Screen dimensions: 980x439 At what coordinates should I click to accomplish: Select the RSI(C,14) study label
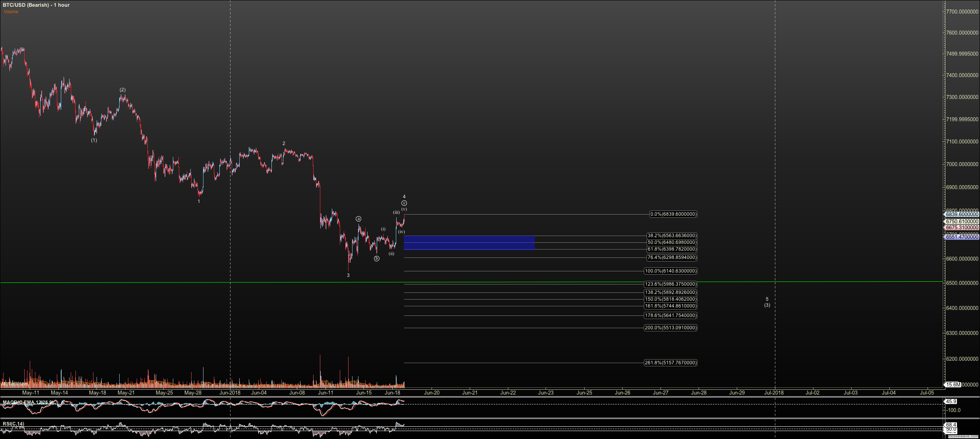tap(13, 424)
